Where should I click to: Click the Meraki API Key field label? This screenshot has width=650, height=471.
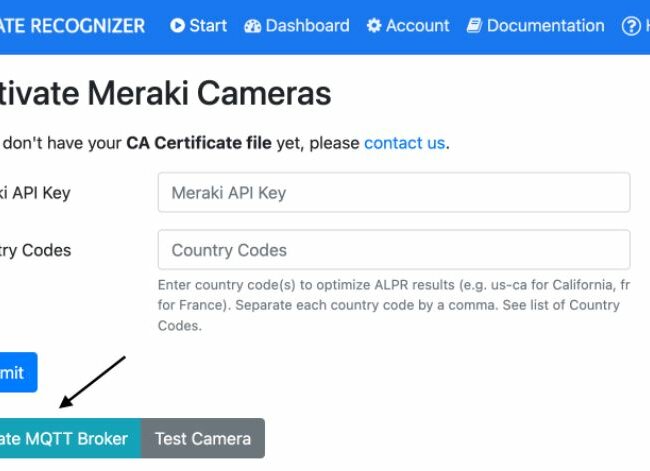coord(35,193)
